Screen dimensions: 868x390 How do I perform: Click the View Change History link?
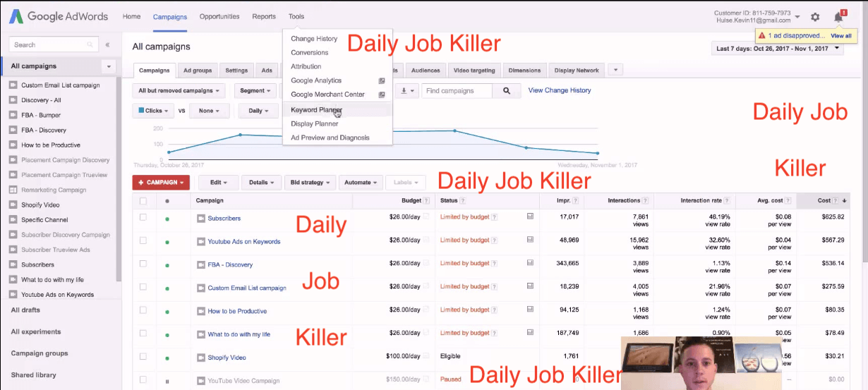coord(560,90)
